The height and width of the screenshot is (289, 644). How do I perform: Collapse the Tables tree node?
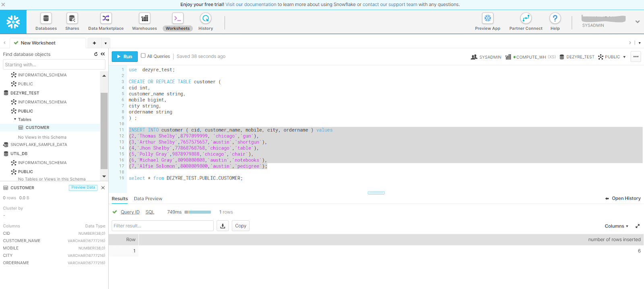click(15, 119)
